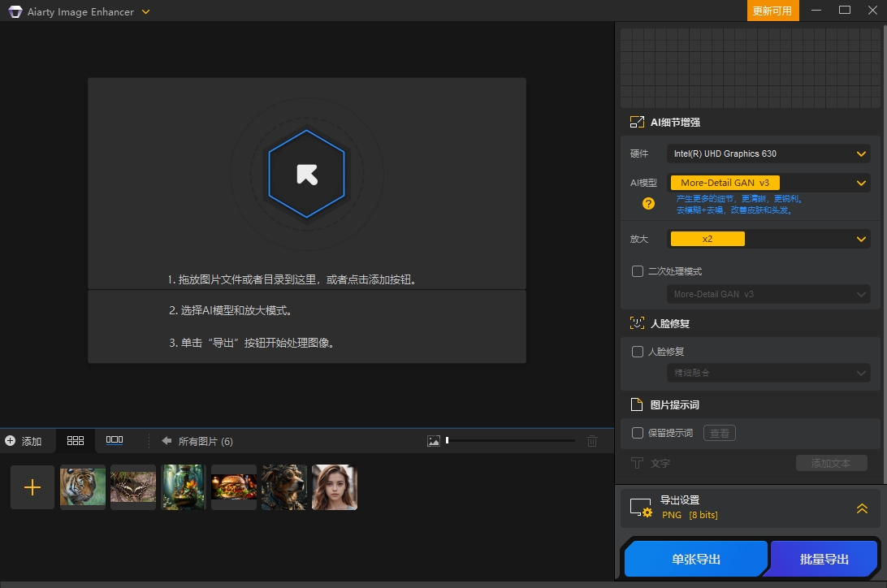Enable the 二次处理模式 checkbox

(638, 271)
